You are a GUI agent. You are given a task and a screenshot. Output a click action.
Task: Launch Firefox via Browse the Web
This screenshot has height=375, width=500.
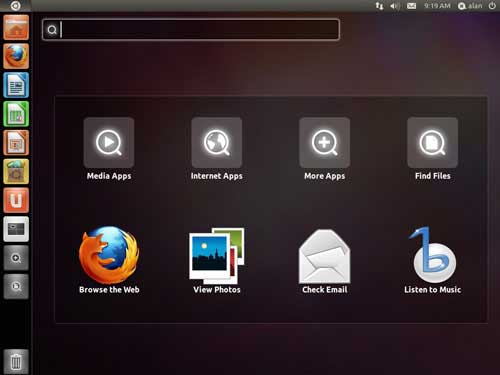[x=109, y=255]
